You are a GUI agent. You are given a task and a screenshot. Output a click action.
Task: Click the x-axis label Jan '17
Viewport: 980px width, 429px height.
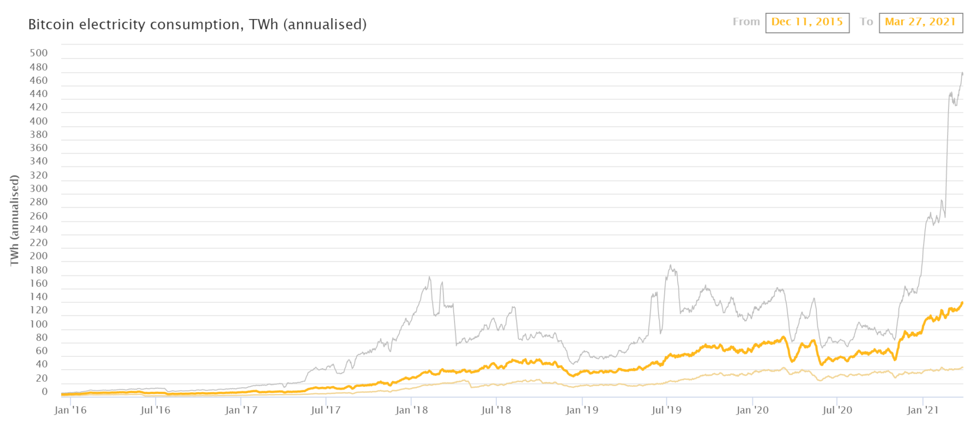(241, 410)
